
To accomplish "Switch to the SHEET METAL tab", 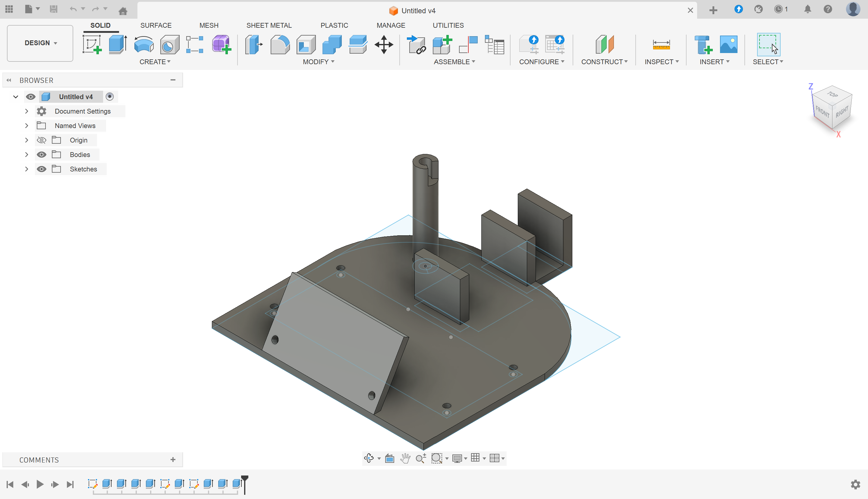I will (269, 25).
